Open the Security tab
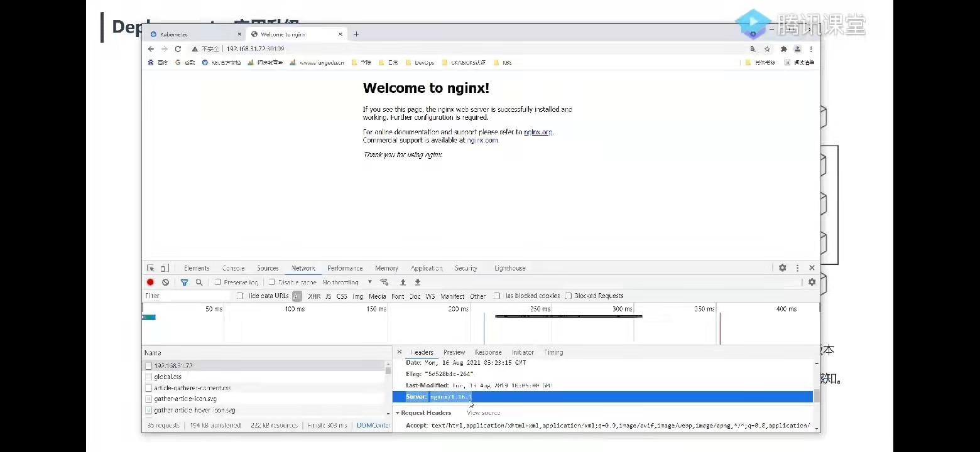The height and width of the screenshot is (452, 980). pyautogui.click(x=466, y=268)
